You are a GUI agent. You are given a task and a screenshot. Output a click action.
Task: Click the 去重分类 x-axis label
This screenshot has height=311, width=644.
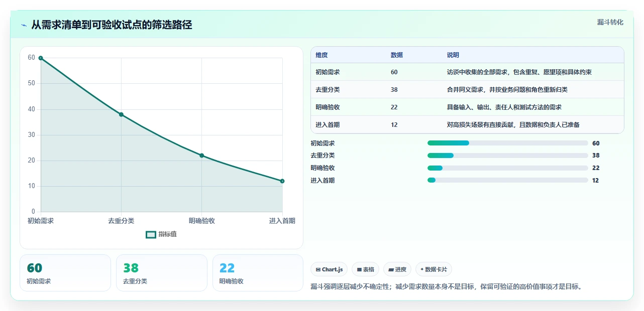click(121, 221)
